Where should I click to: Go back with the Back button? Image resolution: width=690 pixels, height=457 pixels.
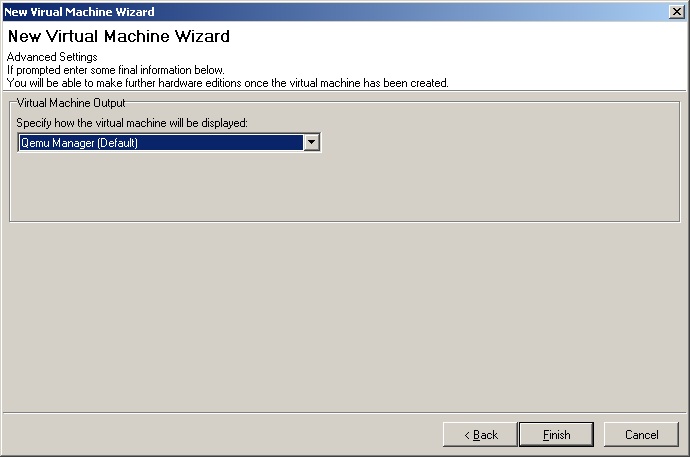[x=480, y=435]
